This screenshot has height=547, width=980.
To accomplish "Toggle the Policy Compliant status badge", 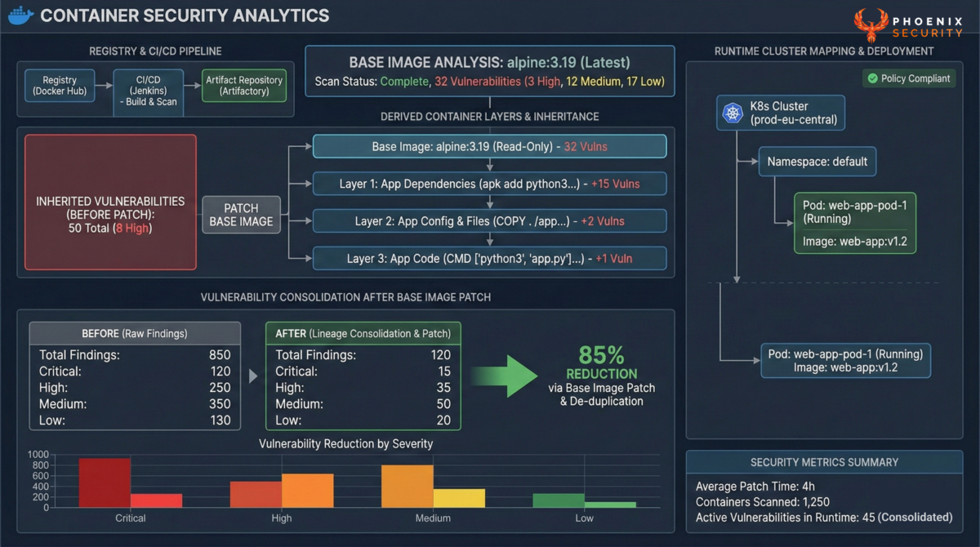I will pyautogui.click(x=908, y=78).
